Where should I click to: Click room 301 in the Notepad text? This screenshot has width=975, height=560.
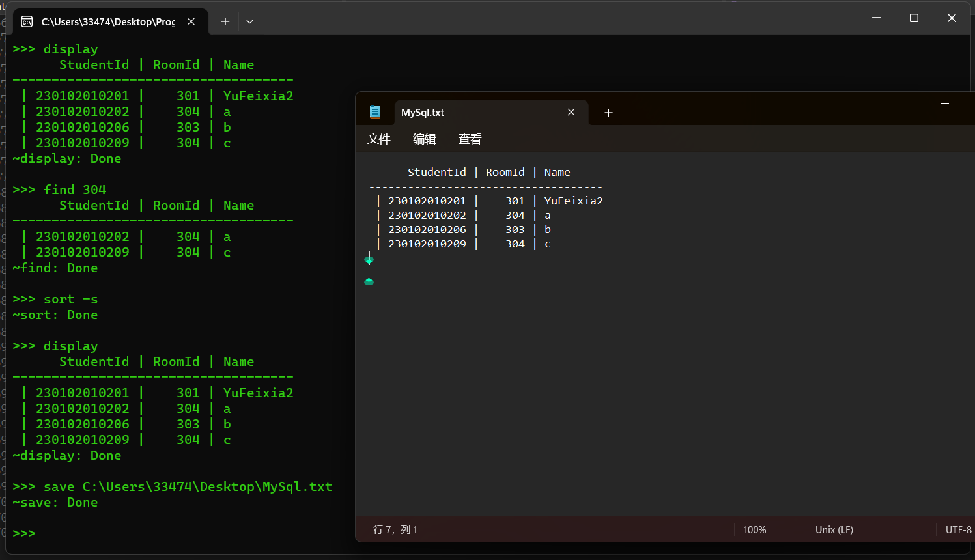[515, 201]
